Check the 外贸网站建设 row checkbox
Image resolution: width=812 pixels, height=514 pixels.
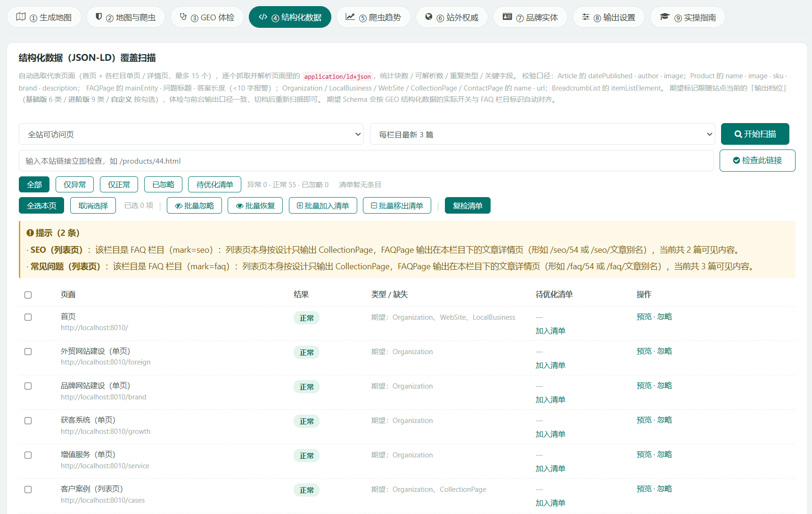[x=28, y=351]
